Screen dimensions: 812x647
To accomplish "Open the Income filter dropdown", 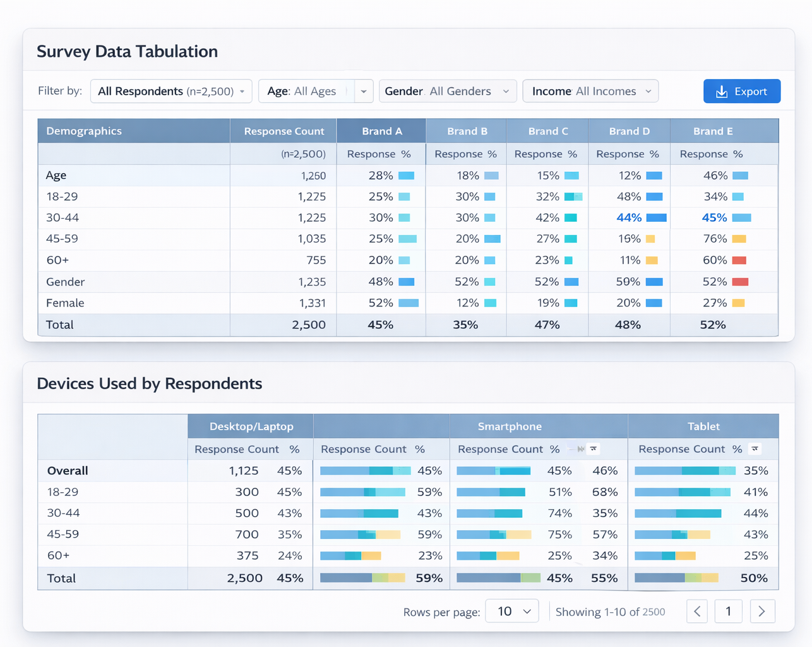I will click(590, 91).
